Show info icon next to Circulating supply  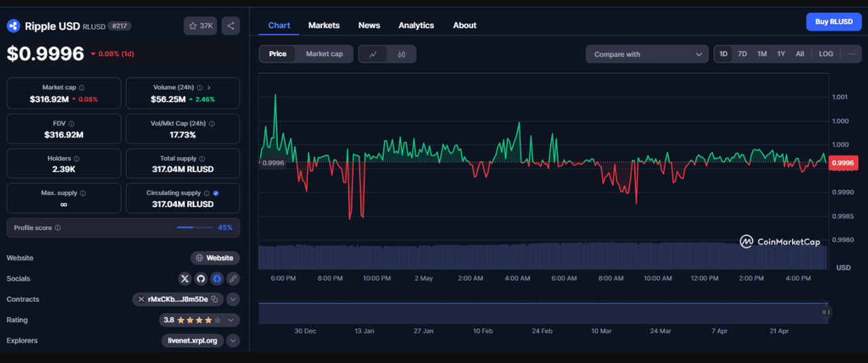click(x=207, y=193)
